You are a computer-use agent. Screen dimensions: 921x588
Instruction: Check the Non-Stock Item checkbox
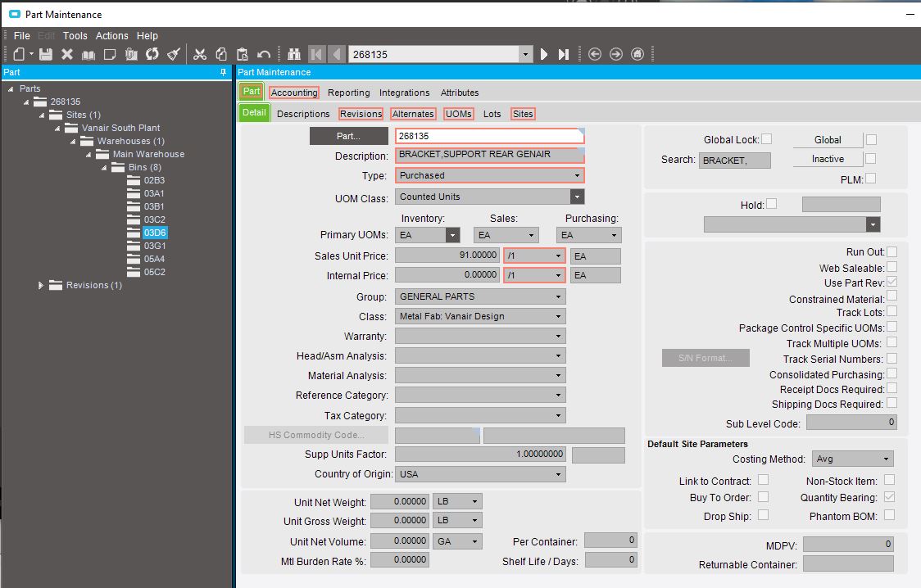click(x=889, y=481)
